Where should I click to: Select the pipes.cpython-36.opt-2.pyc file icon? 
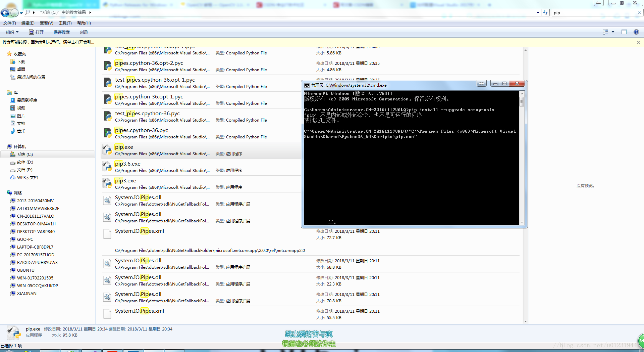[x=107, y=66]
